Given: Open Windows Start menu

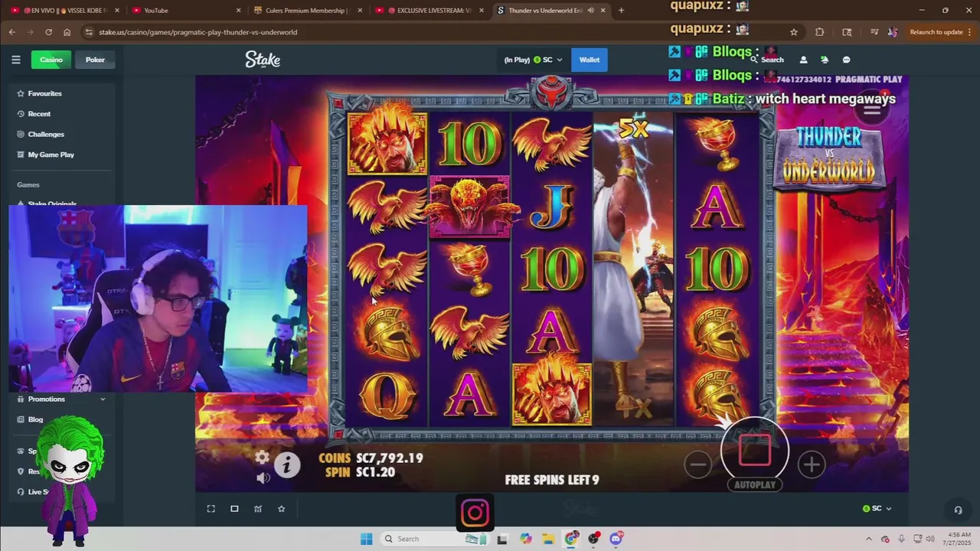Looking at the screenshot, I should (366, 539).
